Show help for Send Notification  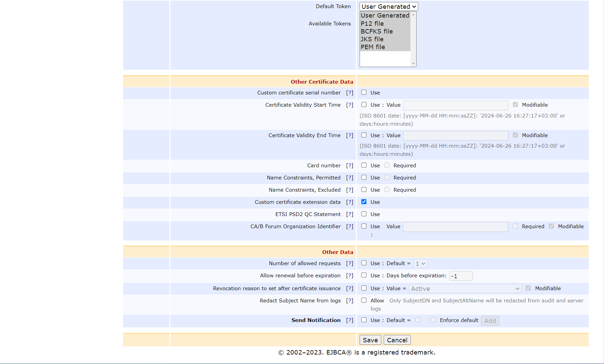[349, 320]
